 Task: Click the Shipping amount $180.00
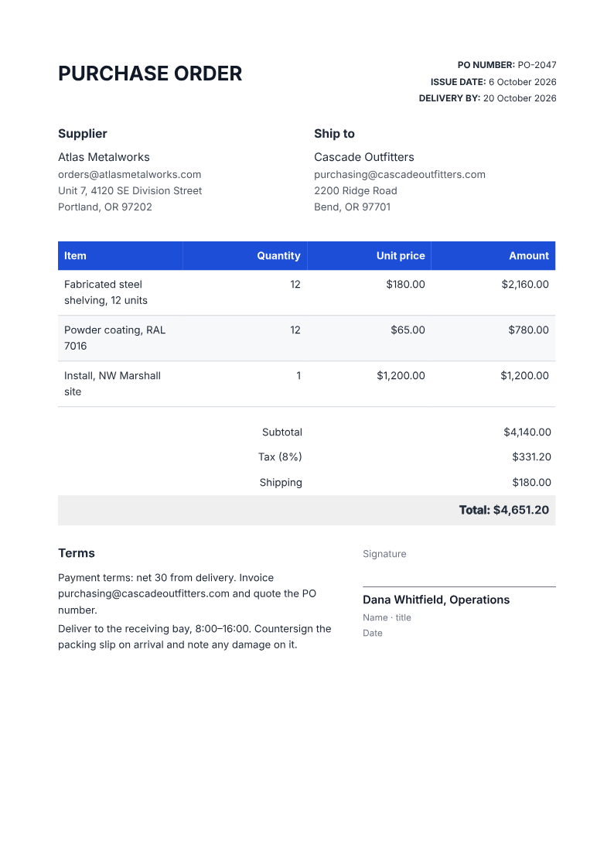[x=531, y=482]
